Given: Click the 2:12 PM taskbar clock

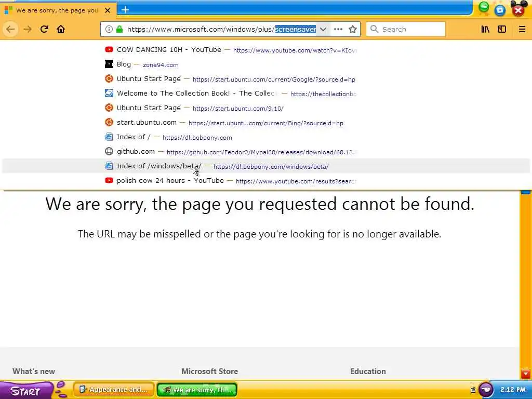Looking at the screenshot, I should coord(513,390).
